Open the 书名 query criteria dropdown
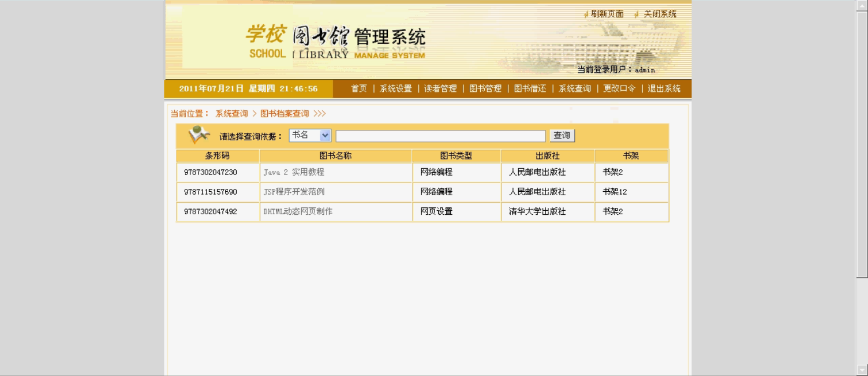 (x=310, y=135)
